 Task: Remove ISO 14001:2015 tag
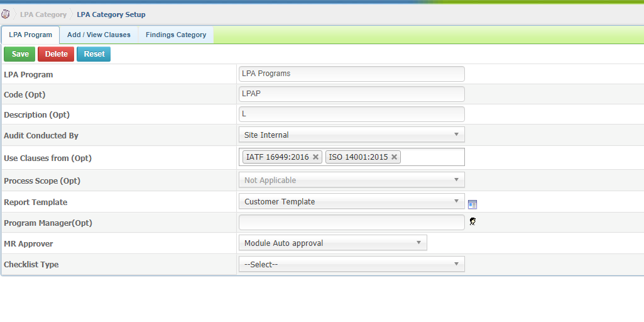394,157
